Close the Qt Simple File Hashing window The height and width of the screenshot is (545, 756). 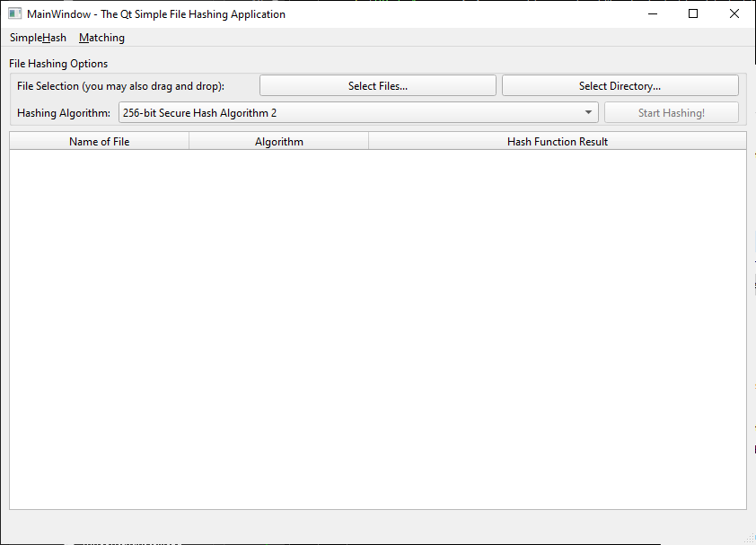point(734,14)
